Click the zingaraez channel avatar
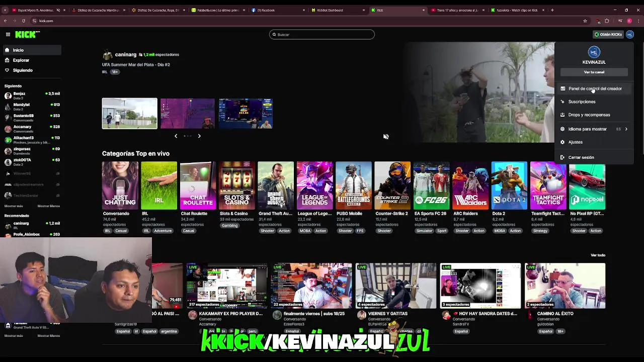The image size is (644, 362). (x=8, y=151)
